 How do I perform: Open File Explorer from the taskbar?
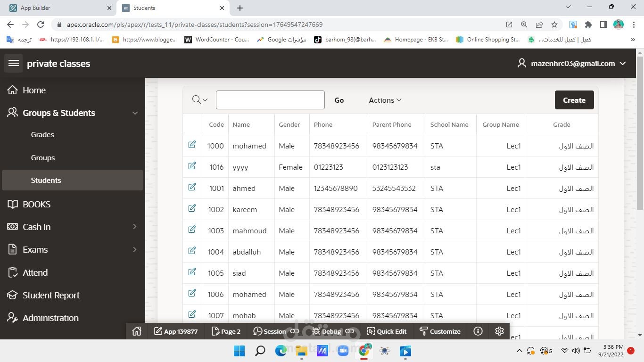[302, 351]
